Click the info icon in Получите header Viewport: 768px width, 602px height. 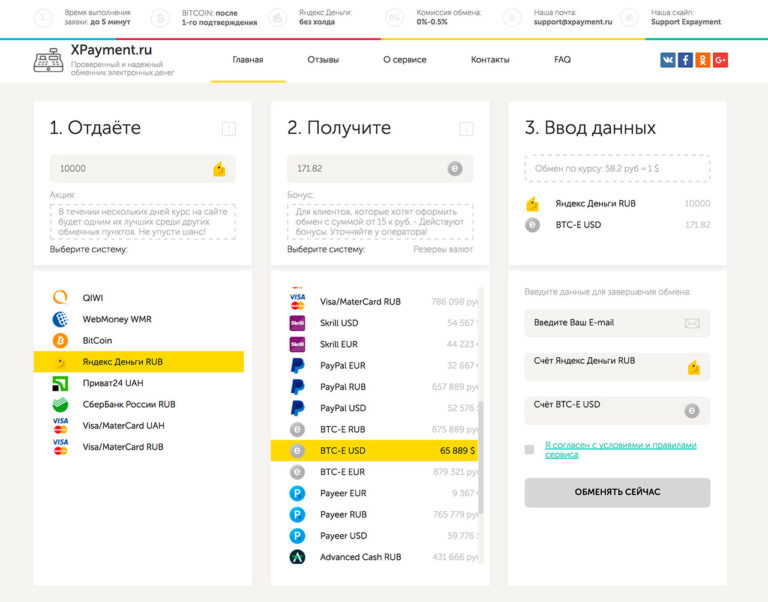point(466,129)
